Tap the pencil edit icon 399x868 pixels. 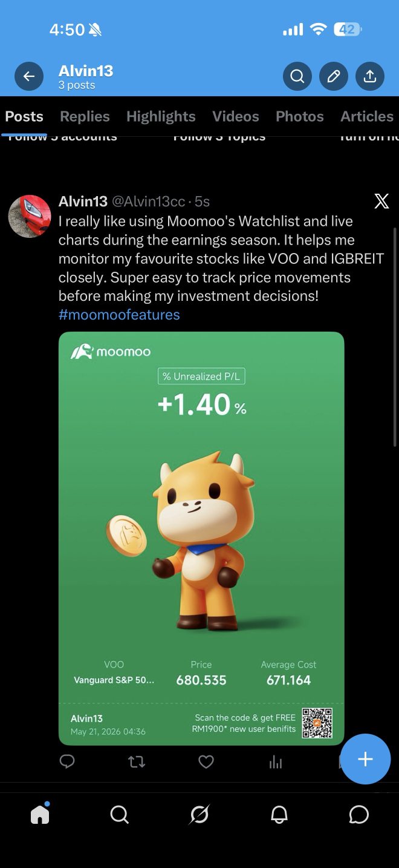[334, 77]
